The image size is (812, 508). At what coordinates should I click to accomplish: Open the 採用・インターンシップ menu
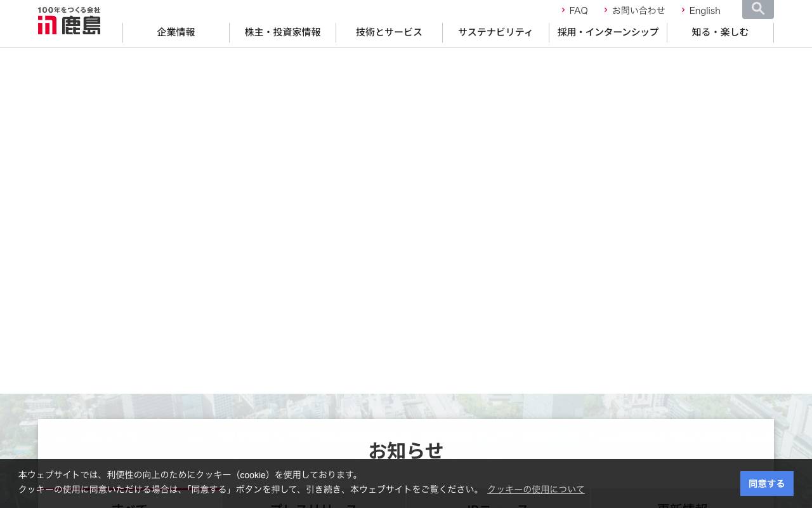tap(607, 32)
